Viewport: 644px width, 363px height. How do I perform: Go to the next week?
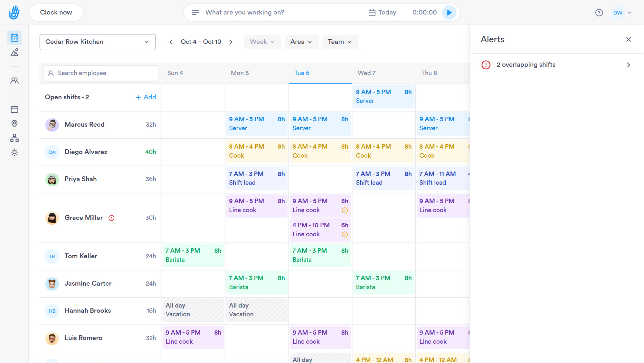[231, 42]
